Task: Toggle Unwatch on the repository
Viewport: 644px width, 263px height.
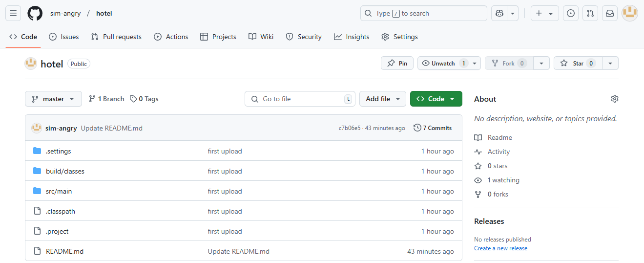Action: (x=443, y=63)
